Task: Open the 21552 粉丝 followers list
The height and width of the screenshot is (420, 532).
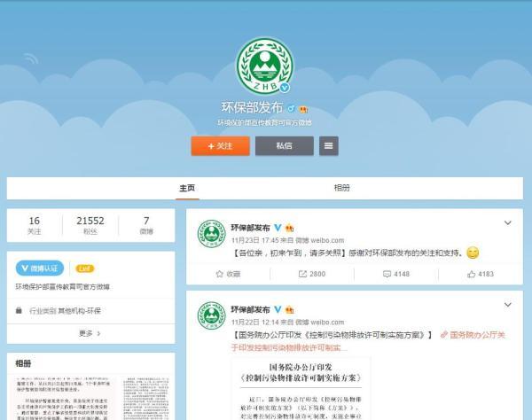Action: pyautogui.click(x=90, y=225)
